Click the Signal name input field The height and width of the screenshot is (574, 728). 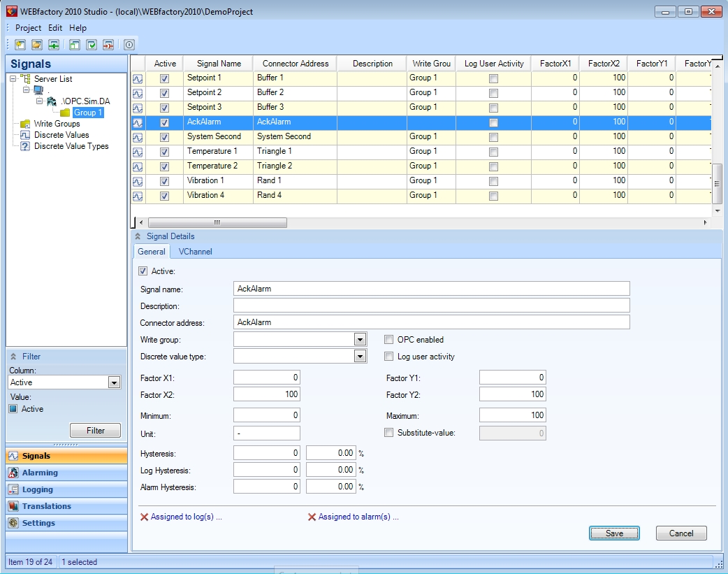tap(431, 289)
